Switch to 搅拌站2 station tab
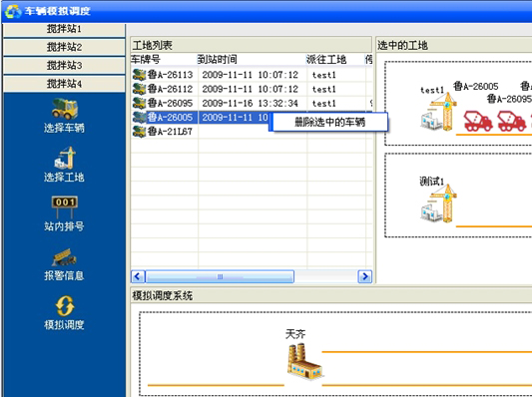Image resolution: width=532 pixels, height=397 pixels. 64,47
